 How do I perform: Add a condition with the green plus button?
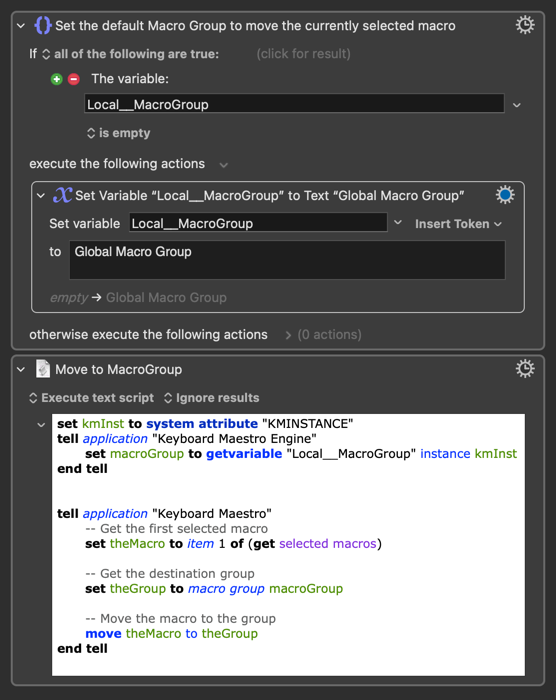click(56, 79)
